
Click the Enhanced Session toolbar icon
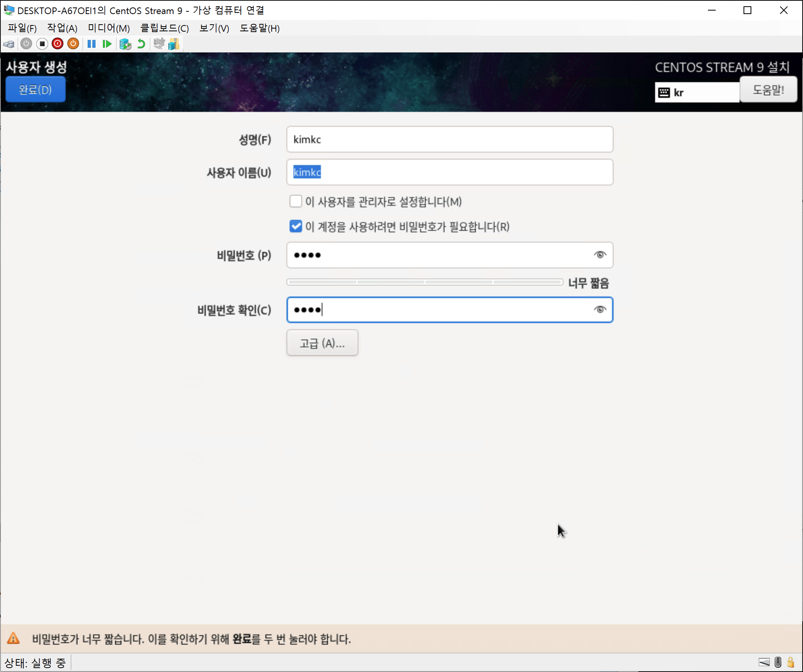[x=159, y=44]
